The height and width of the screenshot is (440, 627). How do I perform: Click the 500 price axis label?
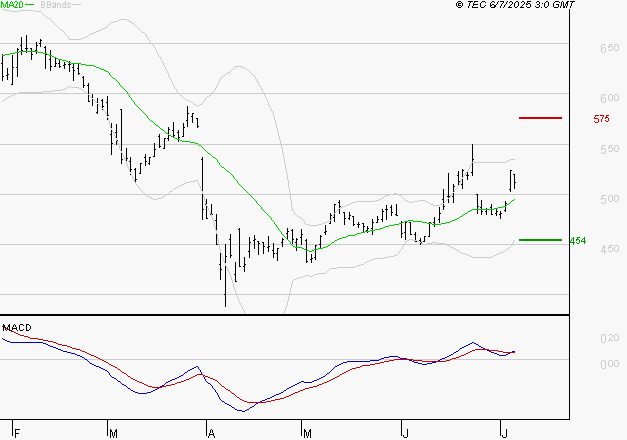click(x=609, y=199)
